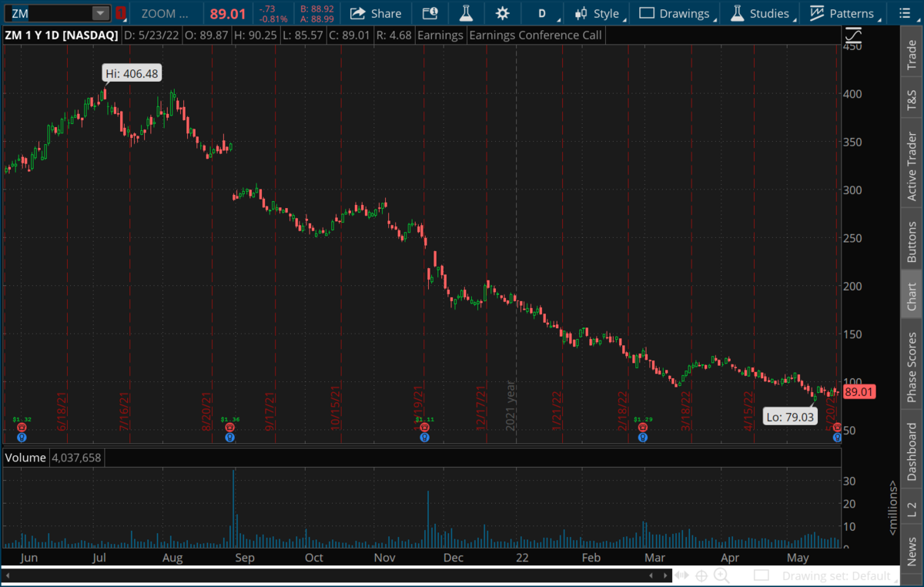Click the 89.01 last price in the top bar
924x587 pixels.
tap(227, 13)
